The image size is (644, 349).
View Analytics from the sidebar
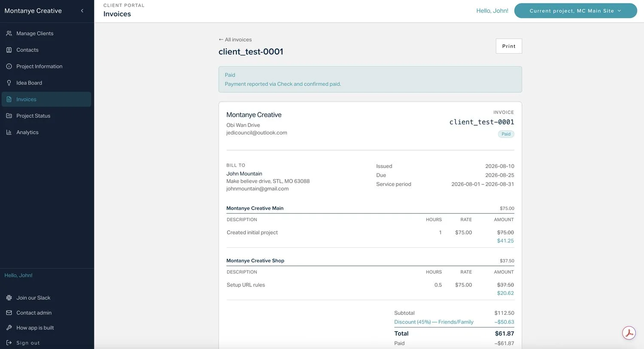[46, 132]
